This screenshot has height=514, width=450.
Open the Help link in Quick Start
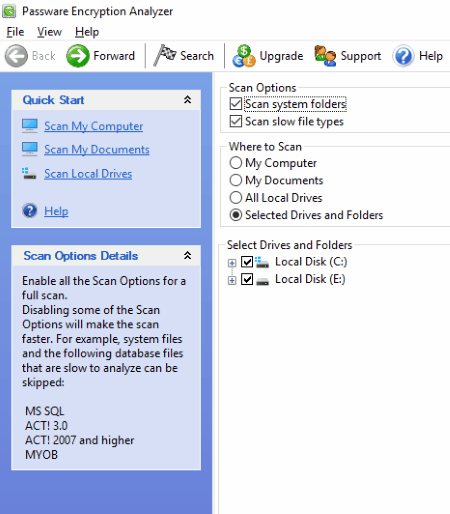tap(56, 211)
